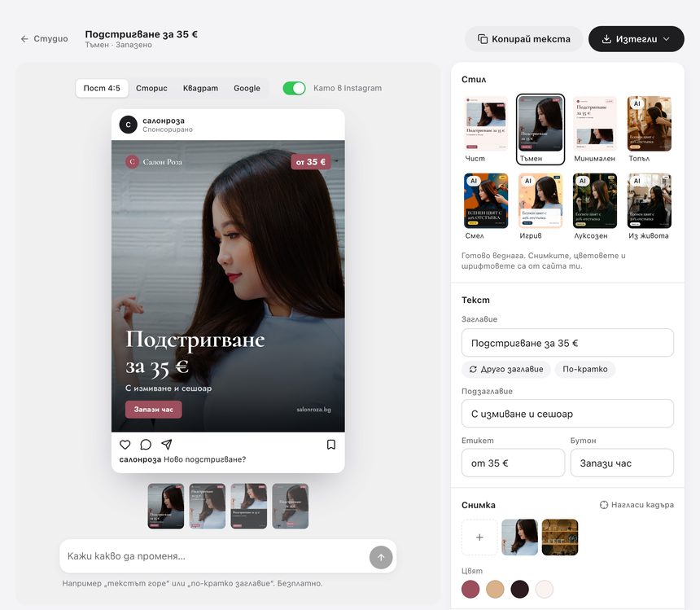Go back to Студио via arrow
700x610 pixels.
44,39
